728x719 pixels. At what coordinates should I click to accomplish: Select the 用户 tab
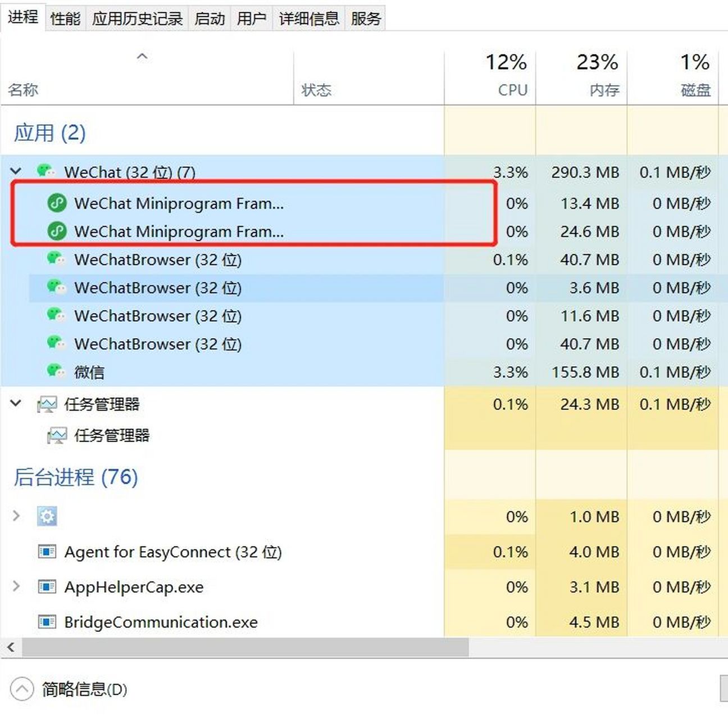click(251, 19)
